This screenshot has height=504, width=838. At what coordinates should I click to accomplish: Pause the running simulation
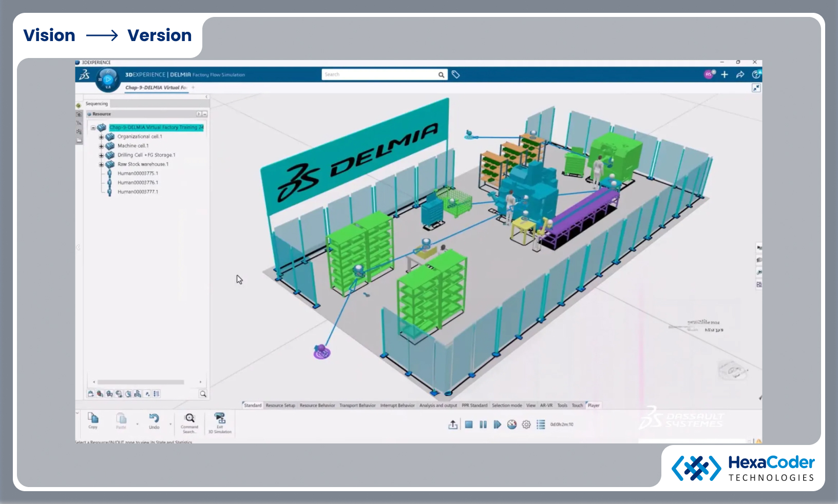(x=483, y=424)
